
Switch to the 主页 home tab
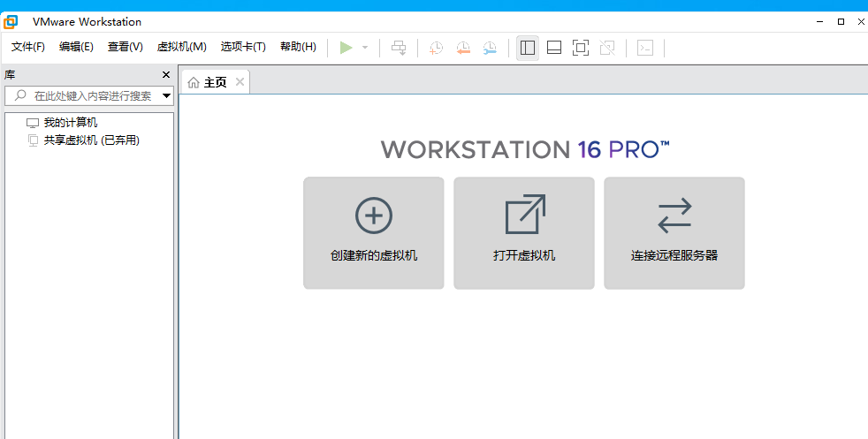pos(215,82)
